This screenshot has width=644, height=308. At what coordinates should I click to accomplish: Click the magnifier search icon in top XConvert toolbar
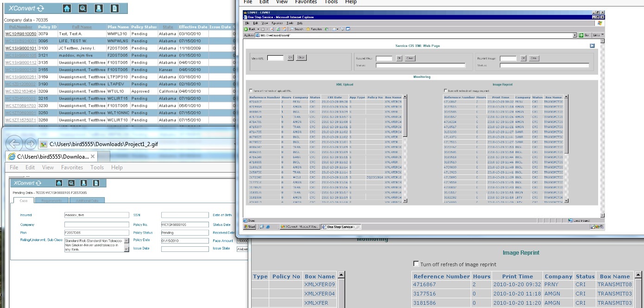click(82, 8)
